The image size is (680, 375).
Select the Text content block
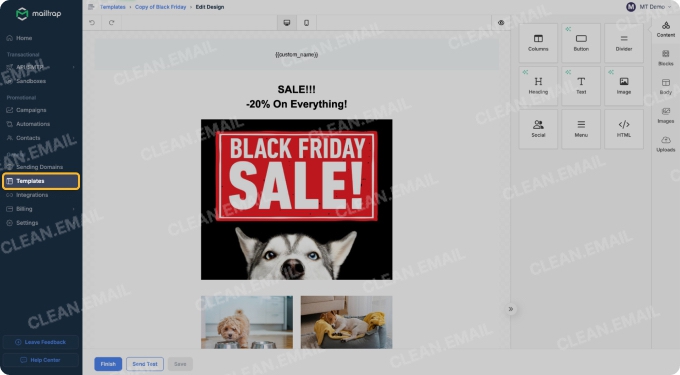tap(581, 86)
